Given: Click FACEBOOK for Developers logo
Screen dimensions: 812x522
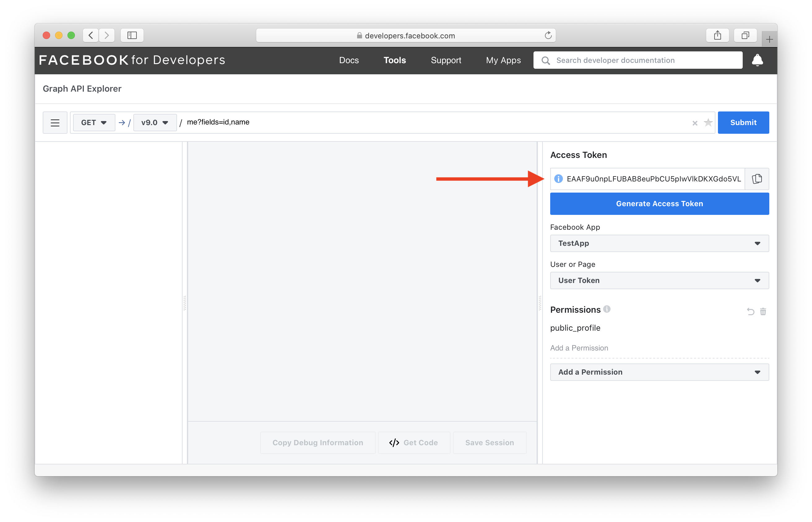Looking at the screenshot, I should point(132,60).
